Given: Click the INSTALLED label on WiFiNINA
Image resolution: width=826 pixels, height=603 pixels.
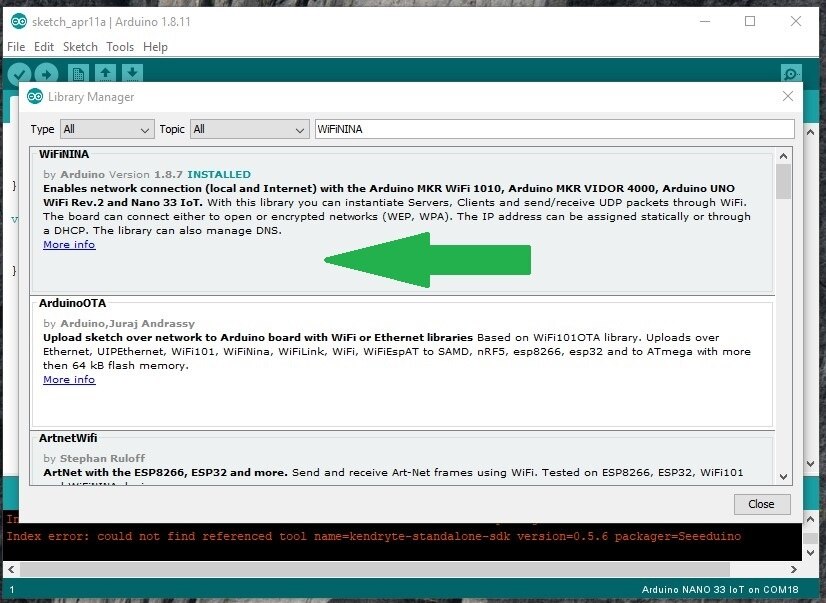Looking at the screenshot, I should (x=219, y=174).
